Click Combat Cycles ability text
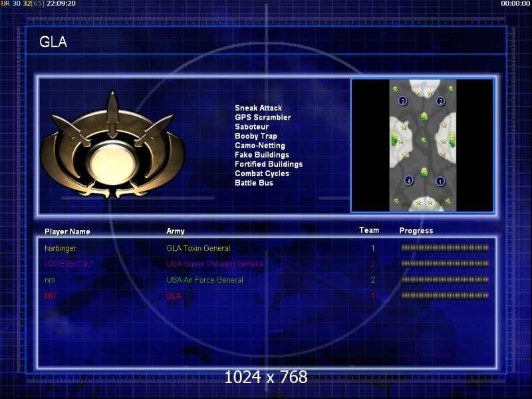532x399 pixels. point(262,174)
